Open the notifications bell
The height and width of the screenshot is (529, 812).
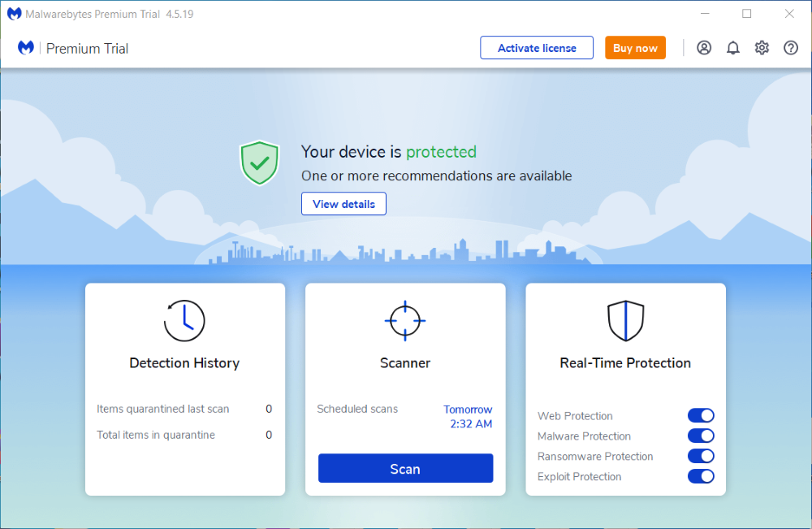tap(732, 48)
